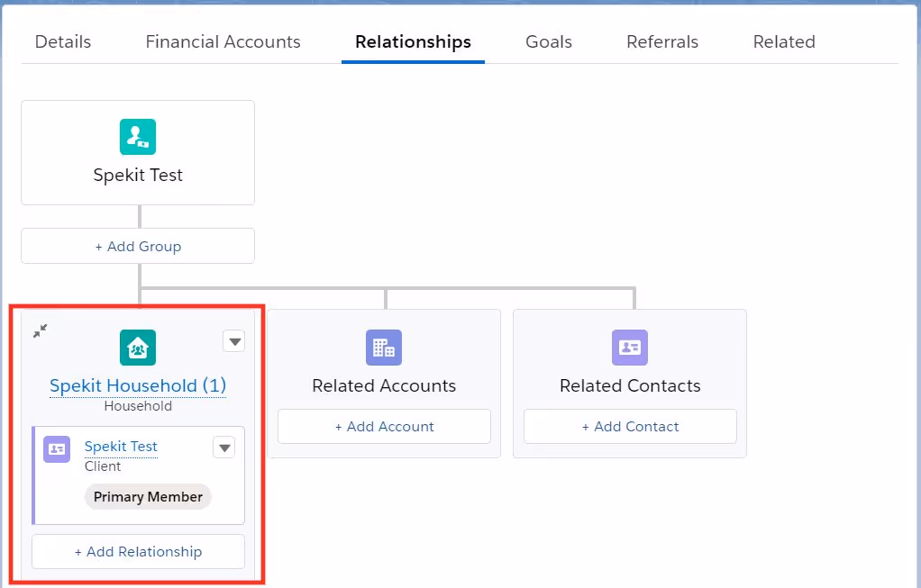Click the Related Contacts card icon
Image resolution: width=921 pixels, height=588 pixels.
[630, 348]
